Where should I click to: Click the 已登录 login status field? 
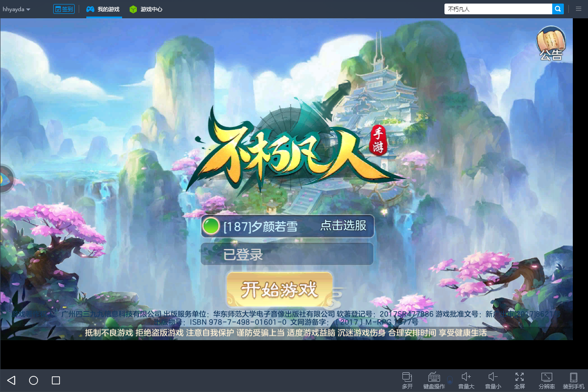287,254
